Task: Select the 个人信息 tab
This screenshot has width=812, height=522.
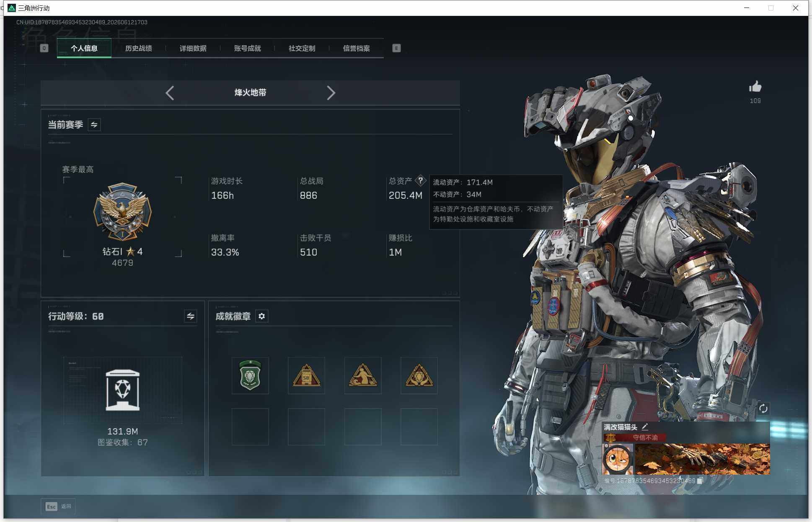Action: pyautogui.click(x=84, y=49)
